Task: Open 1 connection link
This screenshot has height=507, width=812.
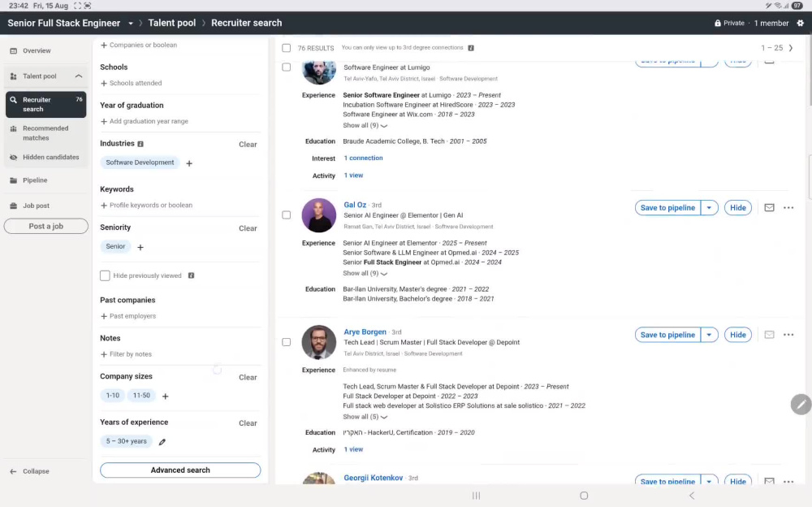Action: click(x=363, y=158)
